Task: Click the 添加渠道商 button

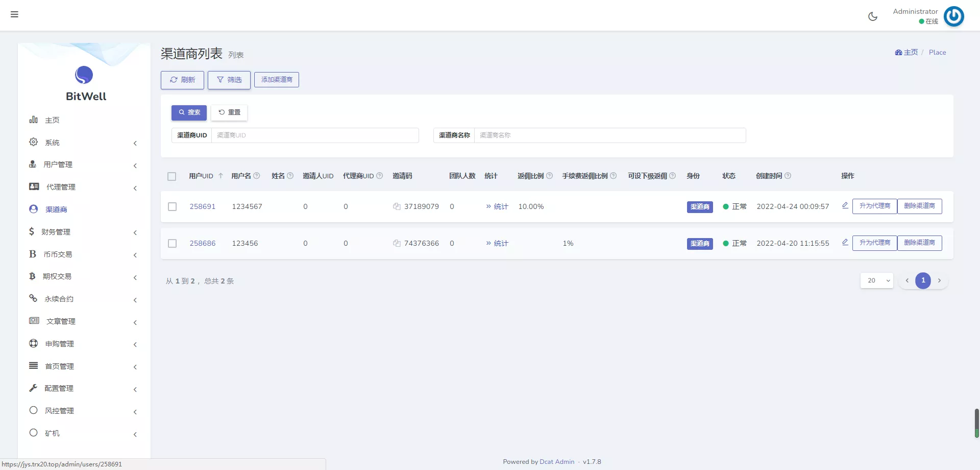Action: [277, 80]
